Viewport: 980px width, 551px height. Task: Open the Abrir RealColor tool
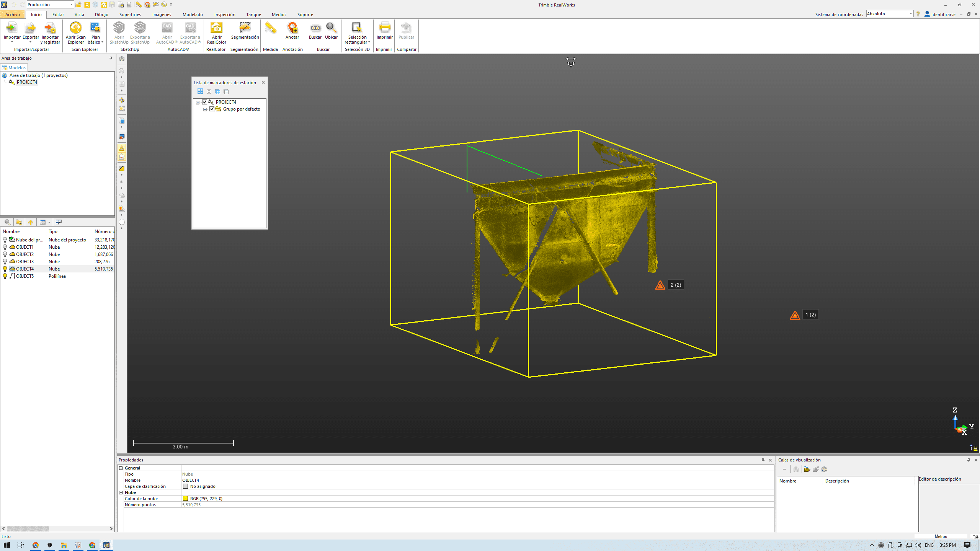216,28
